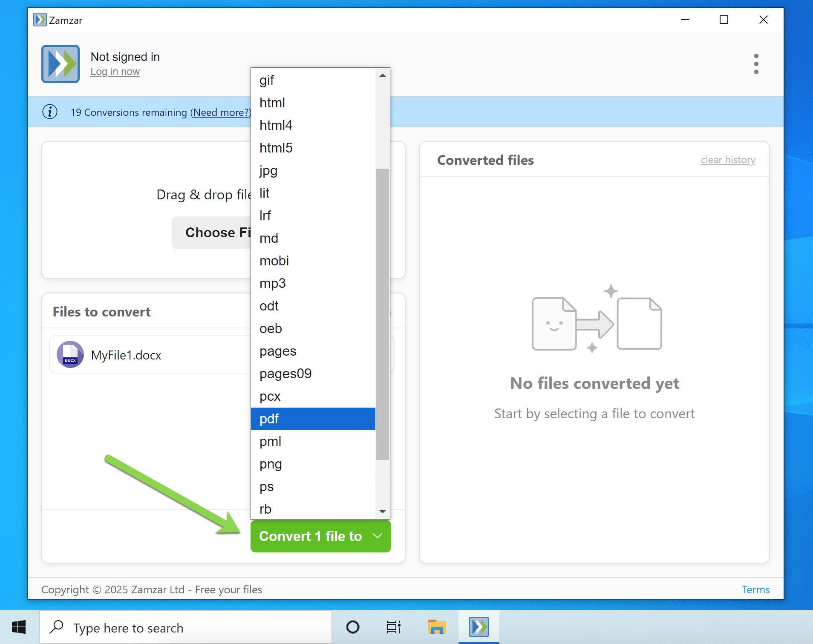Screen dimensions: 813x644
Task: Click the info icon on the conversions banner
Action: 50,112
